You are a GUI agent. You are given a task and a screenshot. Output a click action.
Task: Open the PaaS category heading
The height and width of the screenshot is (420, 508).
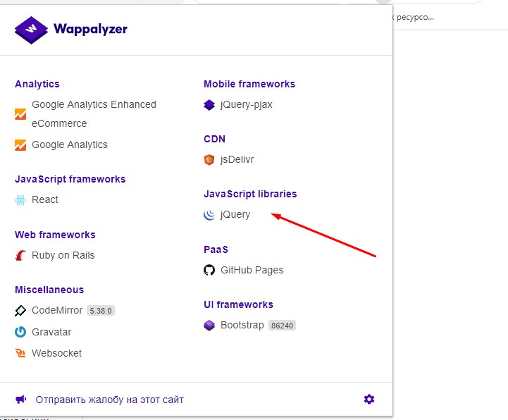(216, 249)
